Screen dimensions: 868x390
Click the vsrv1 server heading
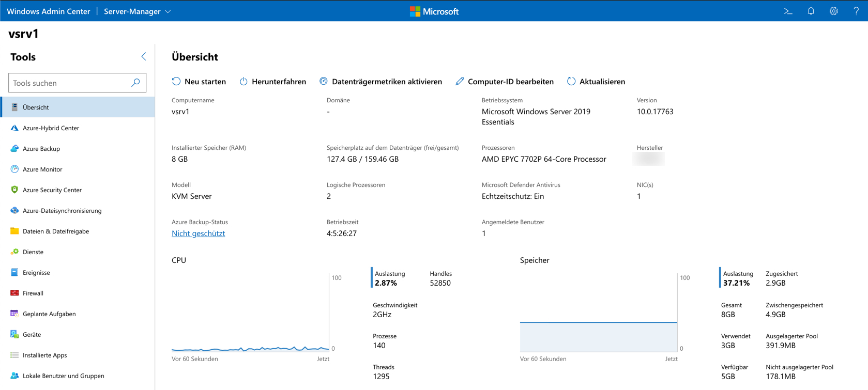[x=24, y=34]
